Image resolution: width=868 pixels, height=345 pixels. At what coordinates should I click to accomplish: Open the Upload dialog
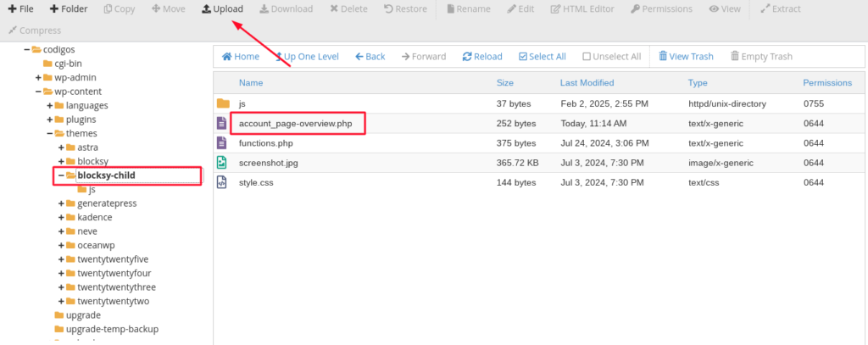coord(222,8)
